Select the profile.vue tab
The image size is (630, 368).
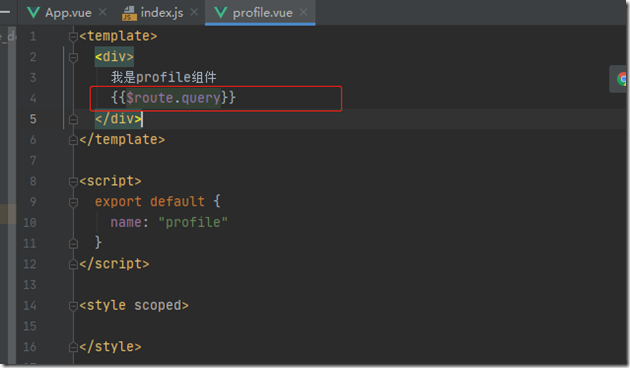coord(262,13)
